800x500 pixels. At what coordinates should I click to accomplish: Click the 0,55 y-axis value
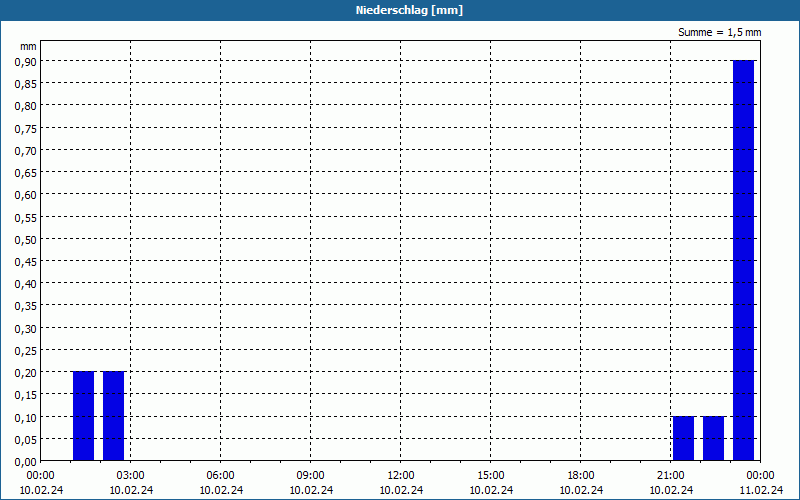[x=26, y=217]
